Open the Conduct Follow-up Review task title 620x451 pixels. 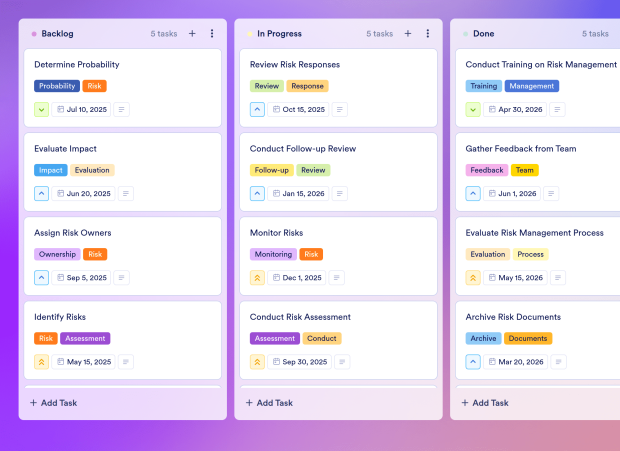click(x=303, y=149)
